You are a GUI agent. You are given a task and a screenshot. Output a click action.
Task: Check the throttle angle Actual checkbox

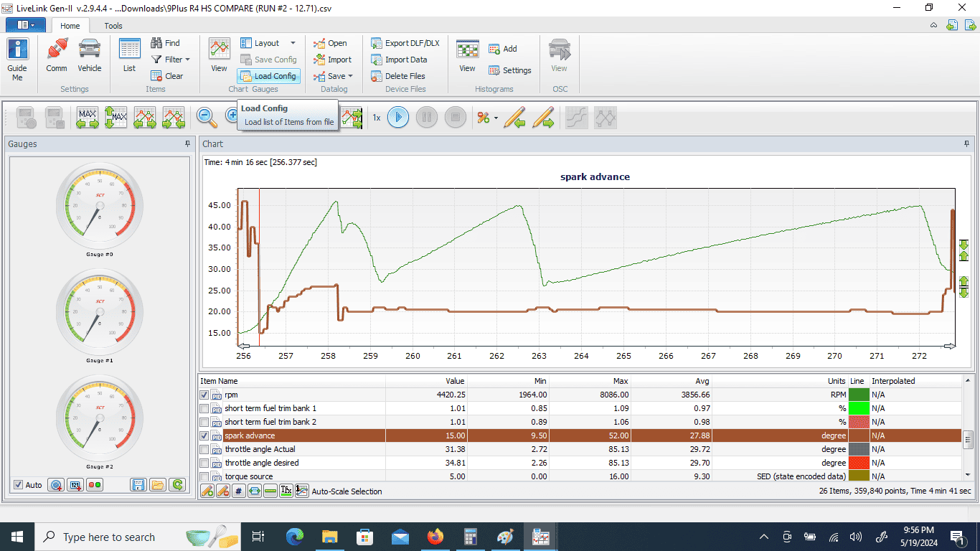[204, 449]
